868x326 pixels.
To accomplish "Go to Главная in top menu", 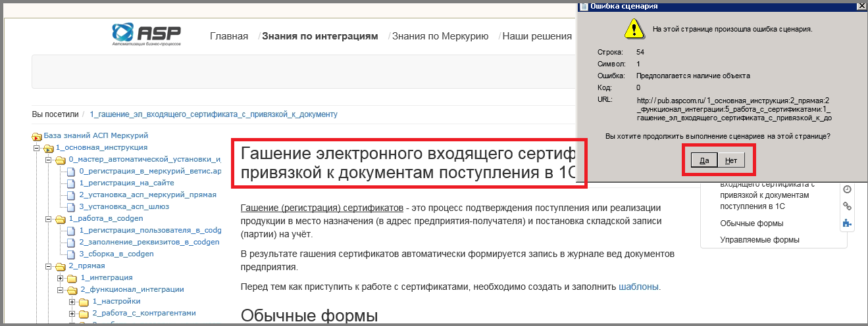I will [x=229, y=36].
